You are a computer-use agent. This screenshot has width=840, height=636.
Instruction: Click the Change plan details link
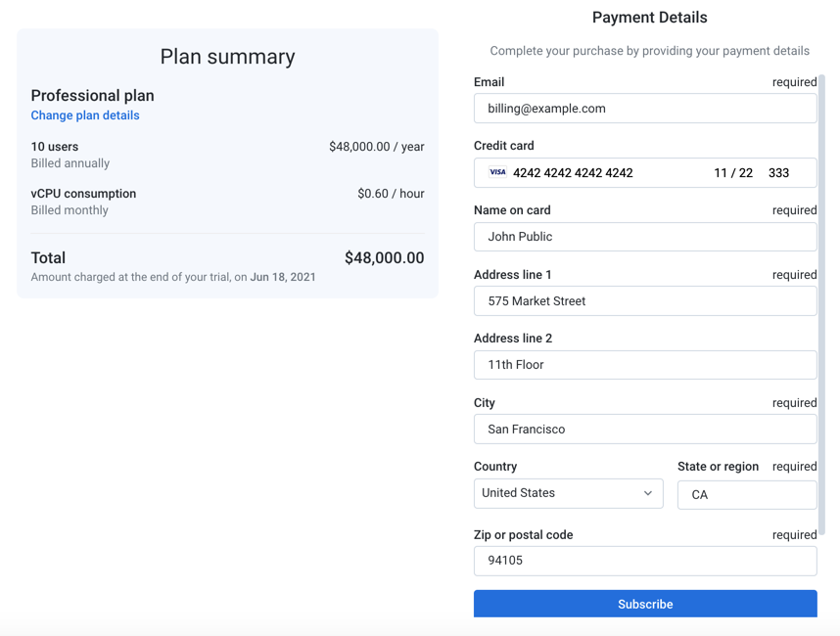point(85,115)
